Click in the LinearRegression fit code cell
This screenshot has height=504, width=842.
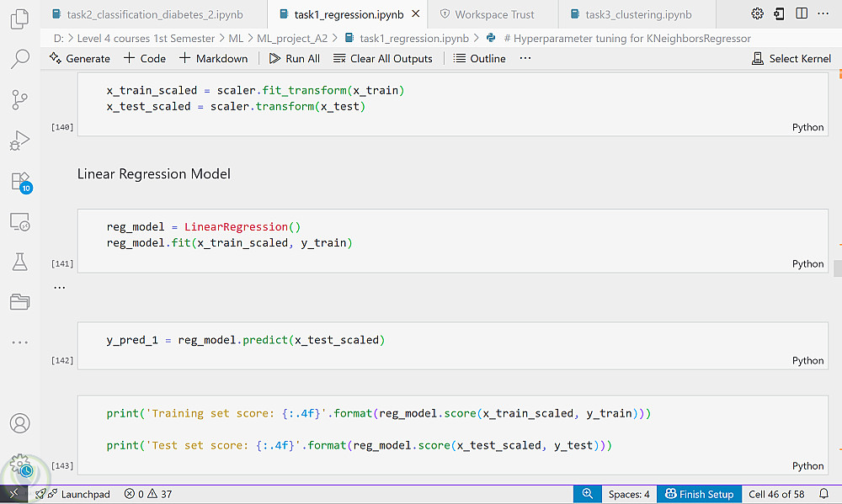click(453, 241)
